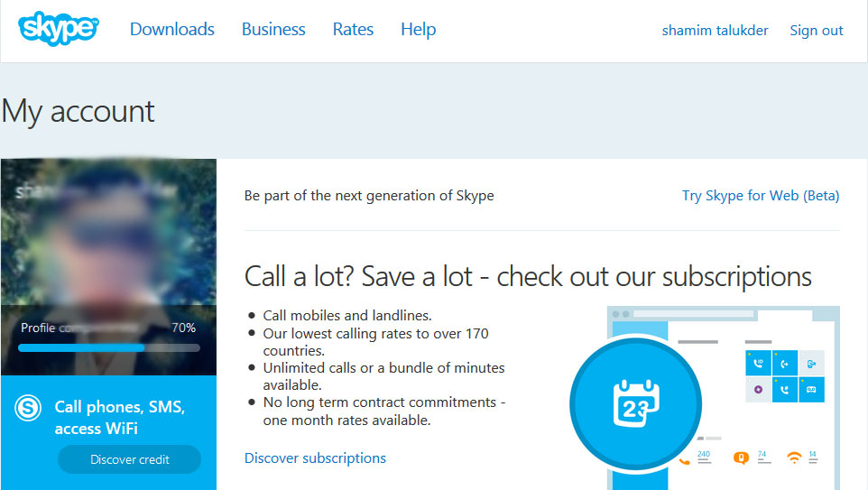Go to the Rates page
Viewport: 868px width, 490px height.
pyautogui.click(x=353, y=30)
